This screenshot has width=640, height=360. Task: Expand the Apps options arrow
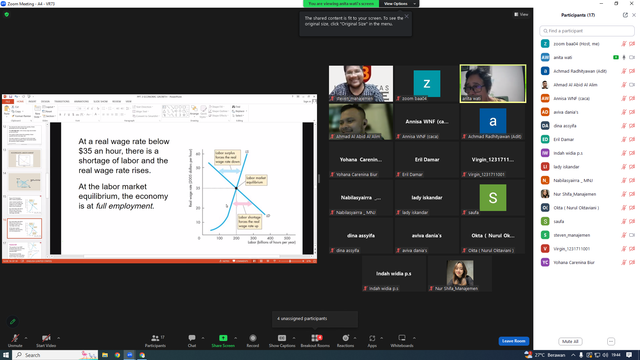[x=381, y=338]
